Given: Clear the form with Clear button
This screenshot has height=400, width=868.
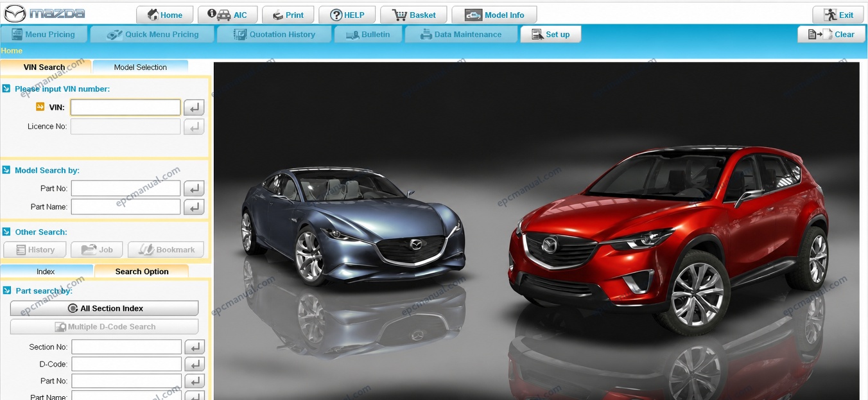Looking at the screenshot, I should tap(831, 35).
